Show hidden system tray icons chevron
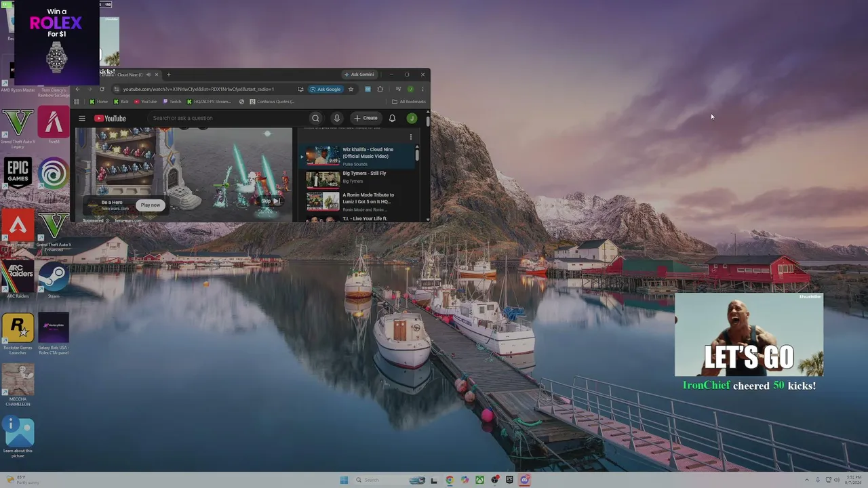Screen dimensions: 868x488 click(x=806, y=480)
